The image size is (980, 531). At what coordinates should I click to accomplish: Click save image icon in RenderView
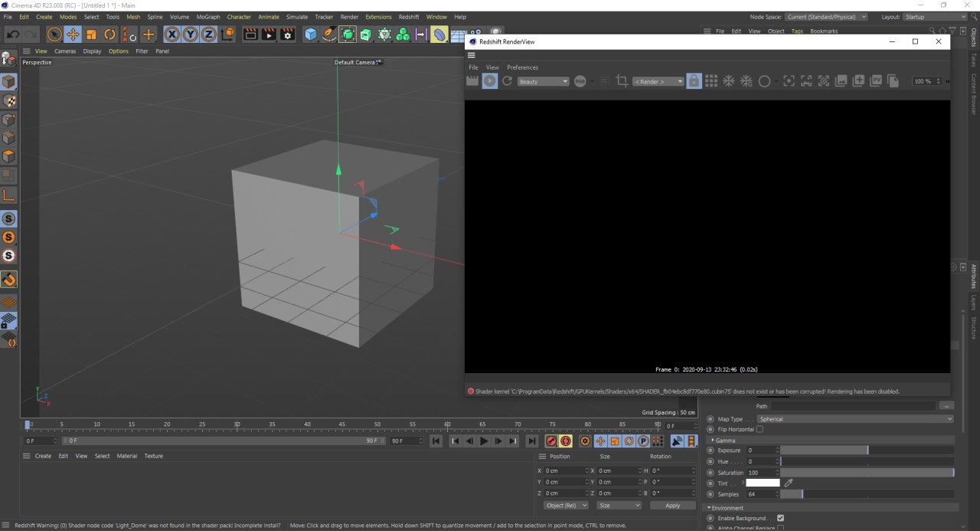(841, 80)
